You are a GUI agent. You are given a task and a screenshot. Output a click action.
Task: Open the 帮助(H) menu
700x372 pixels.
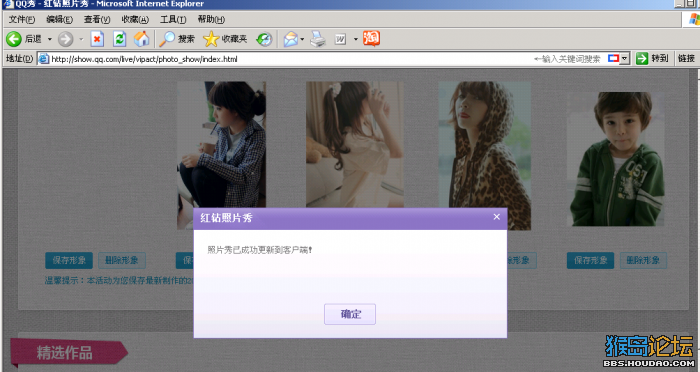pyautogui.click(x=211, y=19)
